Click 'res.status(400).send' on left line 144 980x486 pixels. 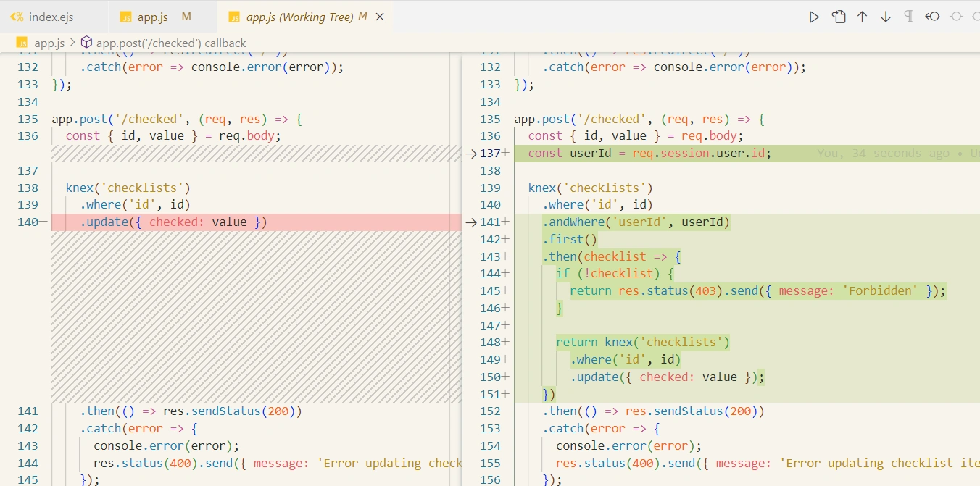(162, 464)
